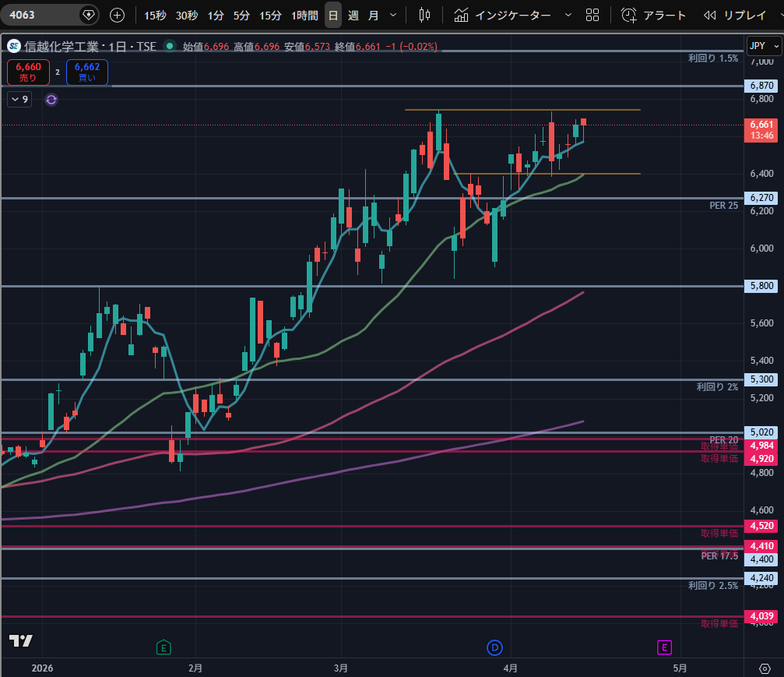
Task: Expand the timeframe list chevron
Action: point(393,16)
